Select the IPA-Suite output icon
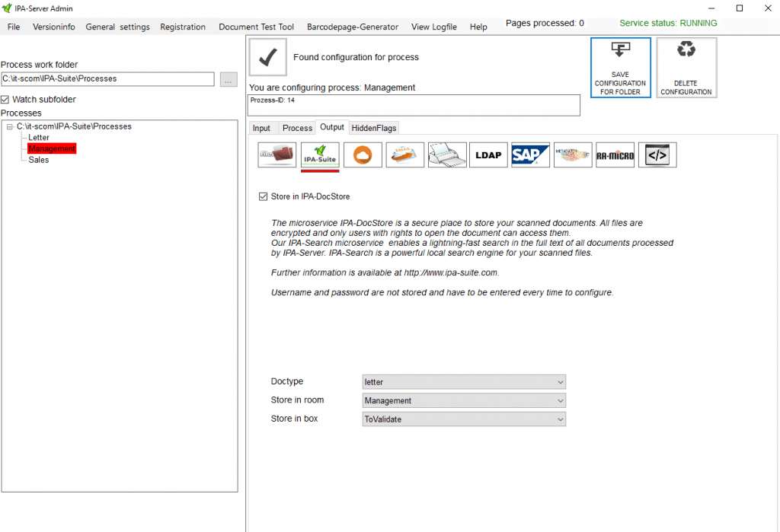 (x=320, y=155)
